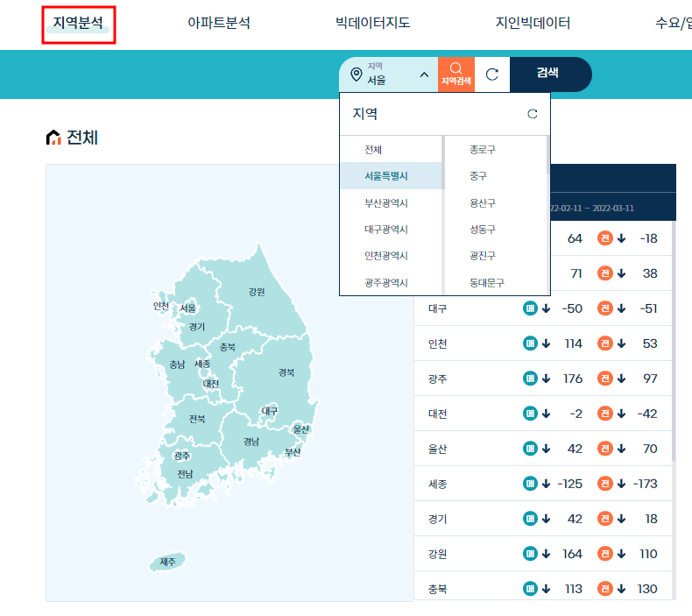Open the 지역분석 menu tab

click(78, 23)
